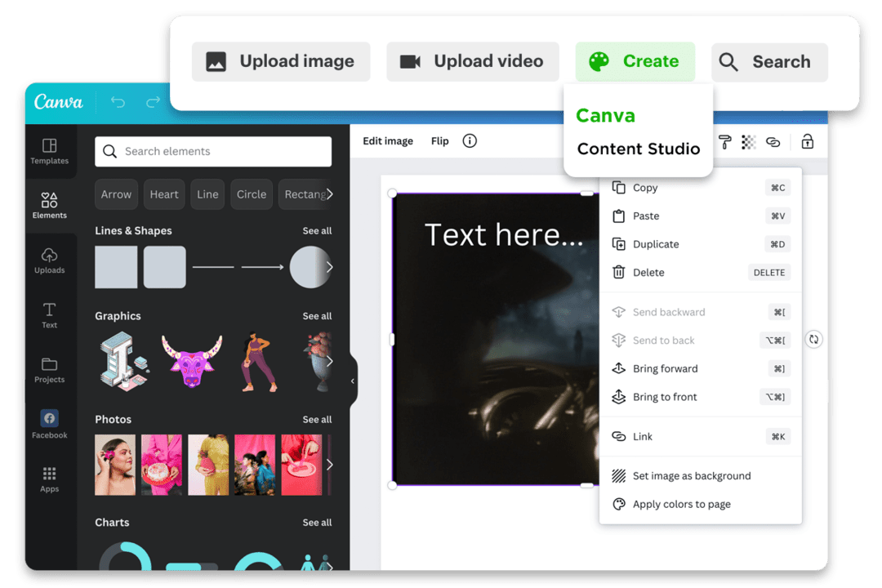
Task: Show more Photos with the arrow
Action: tap(330, 465)
